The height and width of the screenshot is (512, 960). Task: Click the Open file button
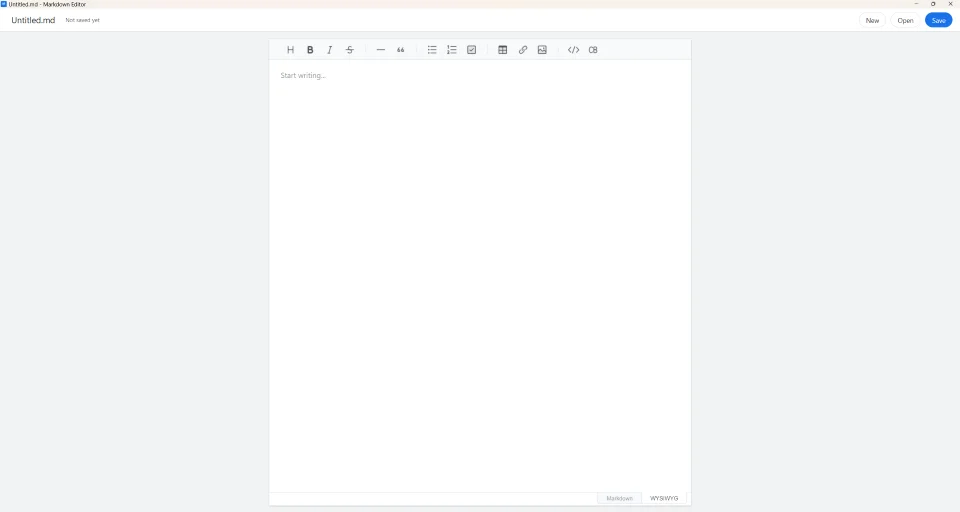905,20
